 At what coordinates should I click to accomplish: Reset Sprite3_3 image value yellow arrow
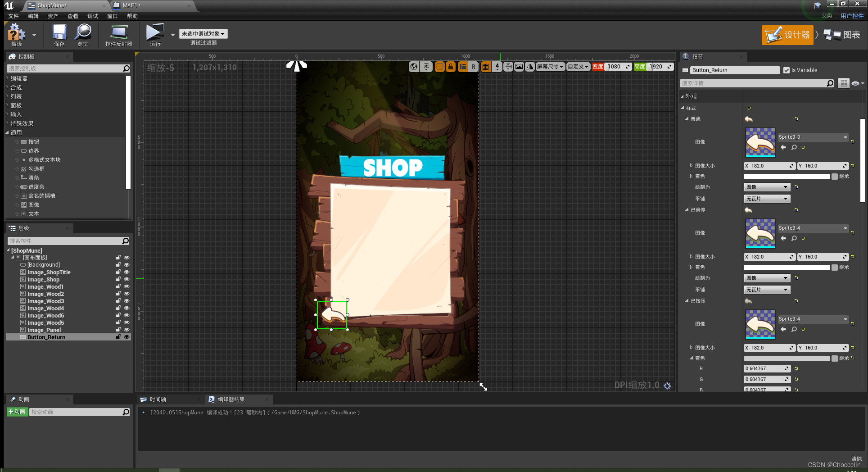803,147
